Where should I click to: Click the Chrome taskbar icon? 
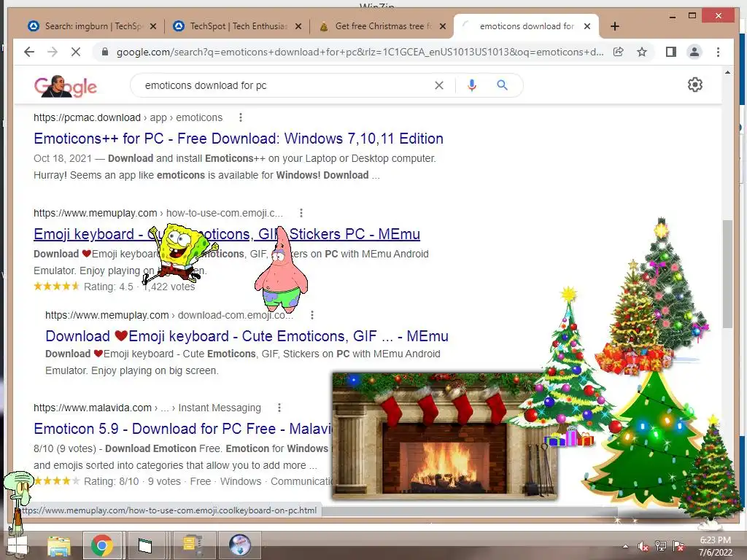(x=102, y=545)
